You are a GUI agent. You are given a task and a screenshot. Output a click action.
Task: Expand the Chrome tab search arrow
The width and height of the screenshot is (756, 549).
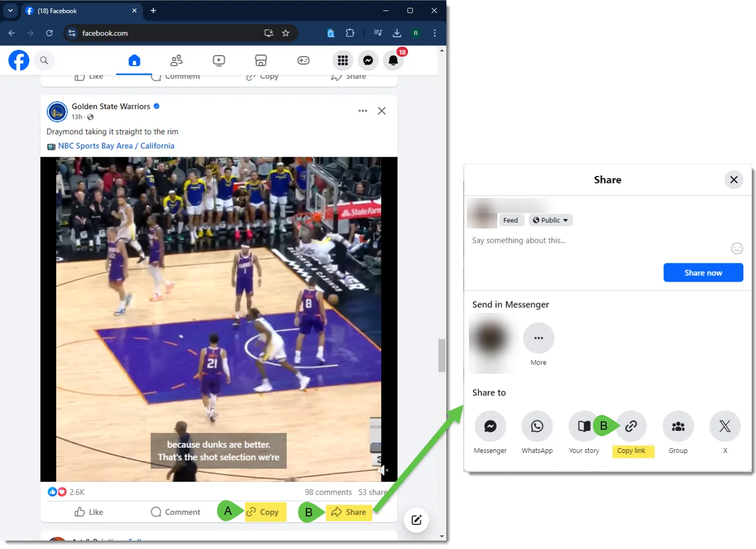11,11
